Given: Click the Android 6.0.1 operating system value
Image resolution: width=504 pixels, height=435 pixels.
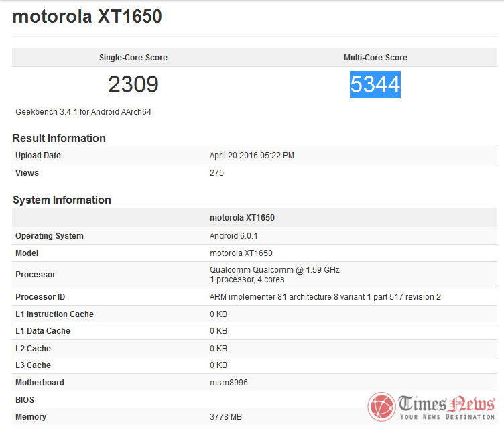Looking at the screenshot, I should click(x=233, y=236).
